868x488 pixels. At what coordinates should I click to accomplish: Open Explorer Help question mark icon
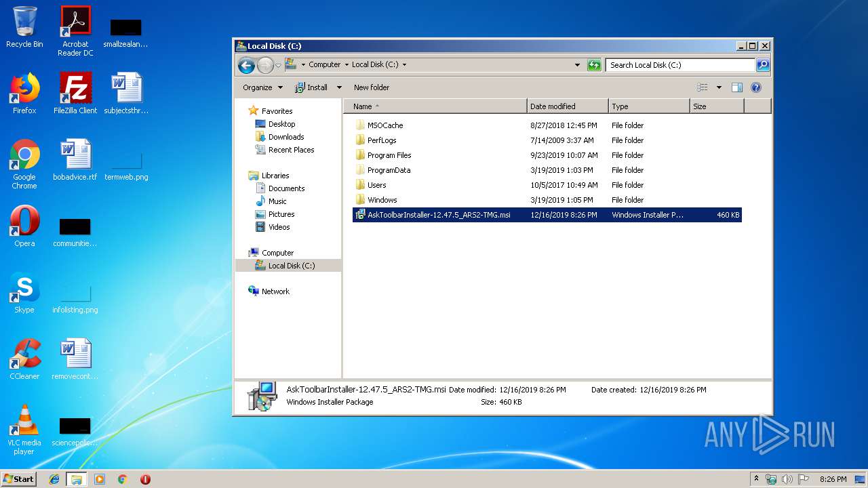point(756,87)
